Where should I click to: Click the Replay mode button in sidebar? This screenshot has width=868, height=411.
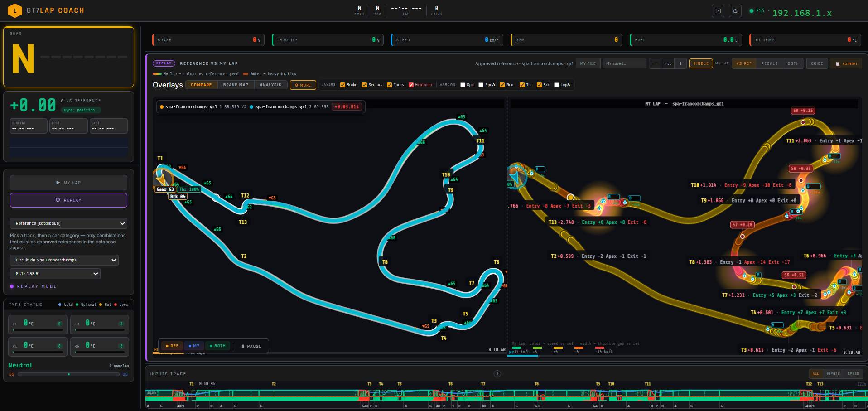[68, 200]
